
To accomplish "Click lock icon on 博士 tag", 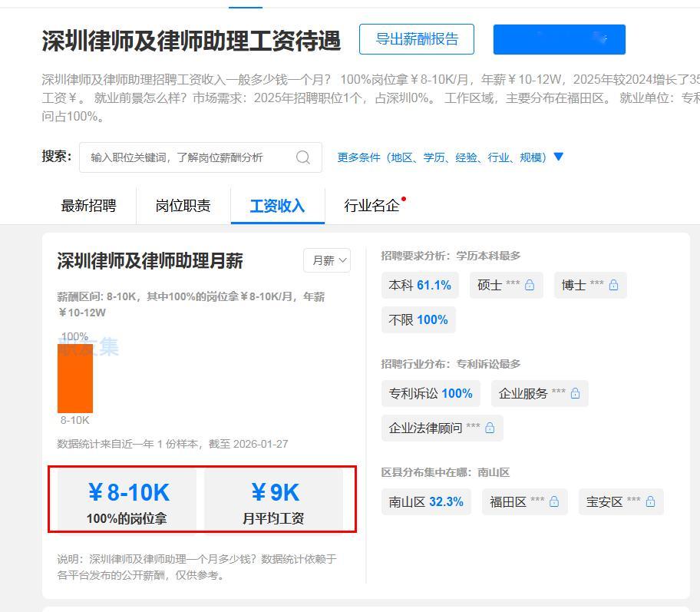I will pyautogui.click(x=613, y=285).
